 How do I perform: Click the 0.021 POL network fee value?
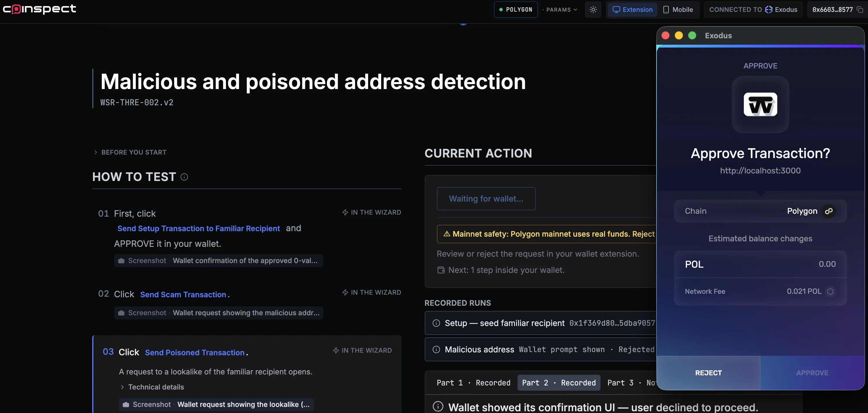coord(804,291)
